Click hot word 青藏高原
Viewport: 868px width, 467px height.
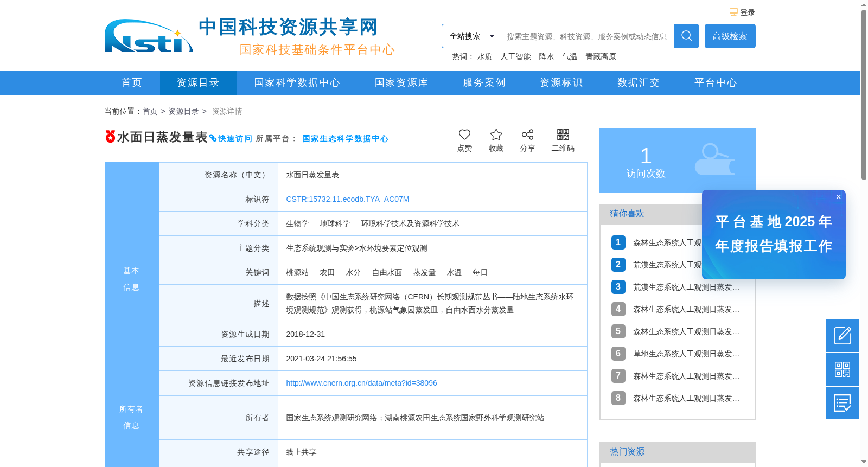[601, 56]
